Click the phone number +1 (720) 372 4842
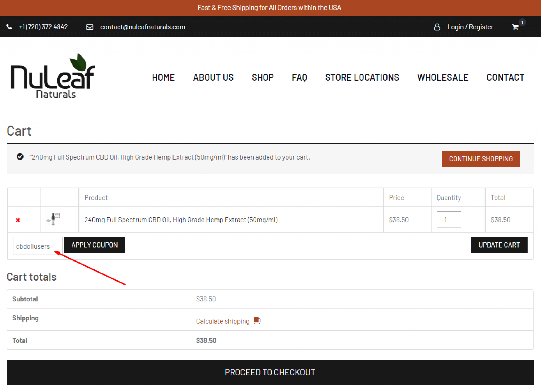The width and height of the screenshot is (541, 392). point(43,27)
